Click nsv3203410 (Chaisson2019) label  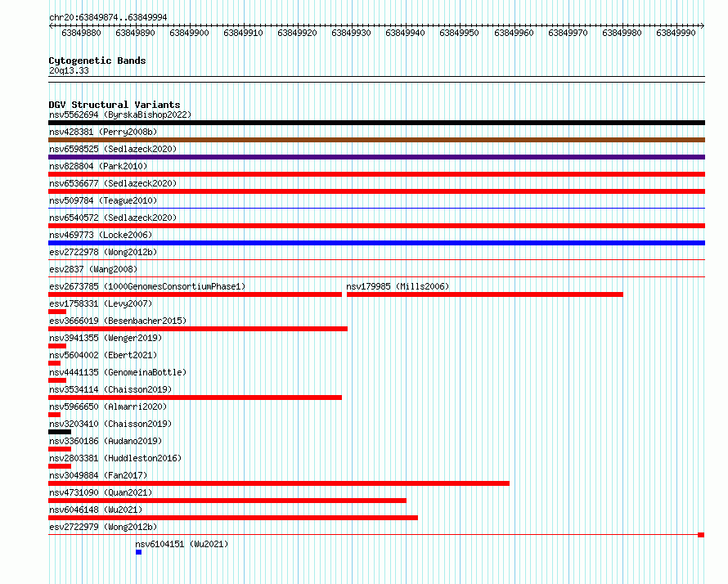coord(110,424)
